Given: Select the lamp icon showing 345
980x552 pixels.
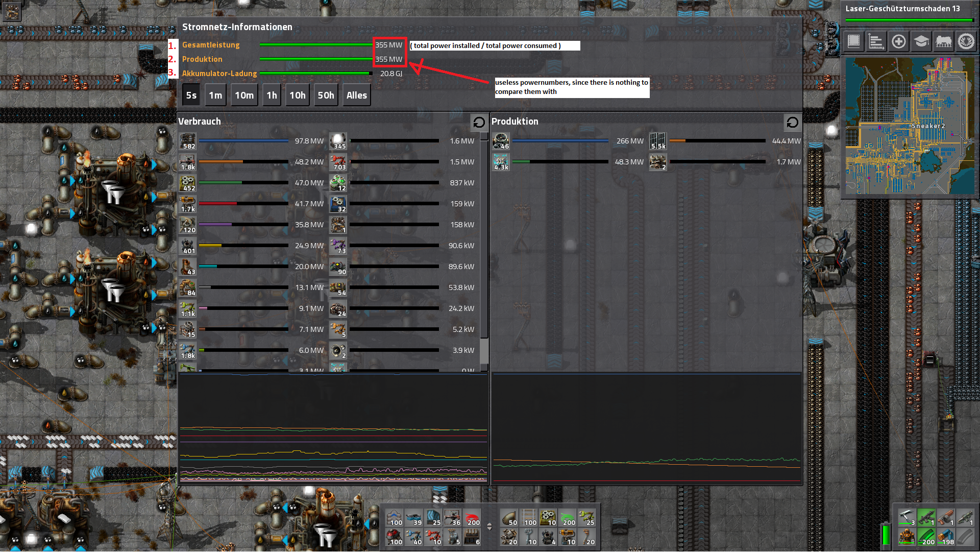Looking at the screenshot, I should click(338, 141).
